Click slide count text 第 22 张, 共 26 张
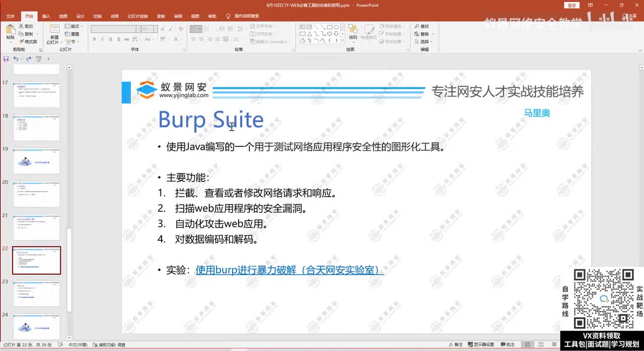Viewport: 644px width, 351px height. [x=27, y=344]
